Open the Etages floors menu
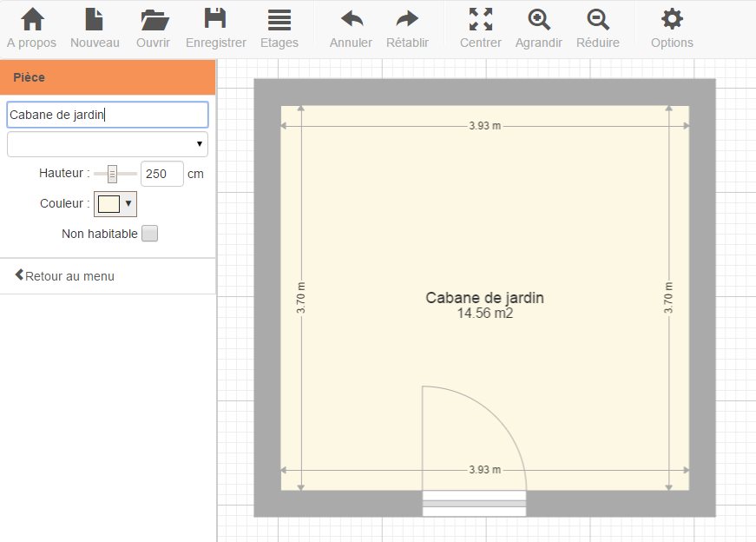 [x=279, y=21]
